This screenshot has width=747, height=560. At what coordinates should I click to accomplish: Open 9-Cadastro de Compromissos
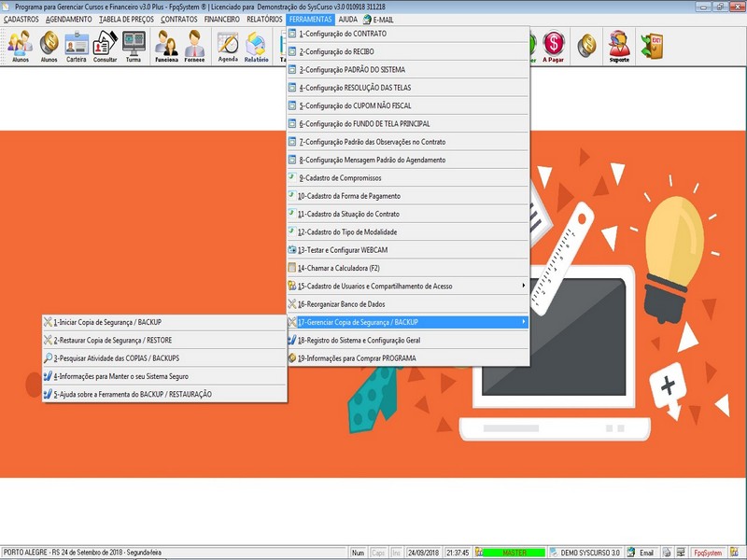click(x=408, y=178)
